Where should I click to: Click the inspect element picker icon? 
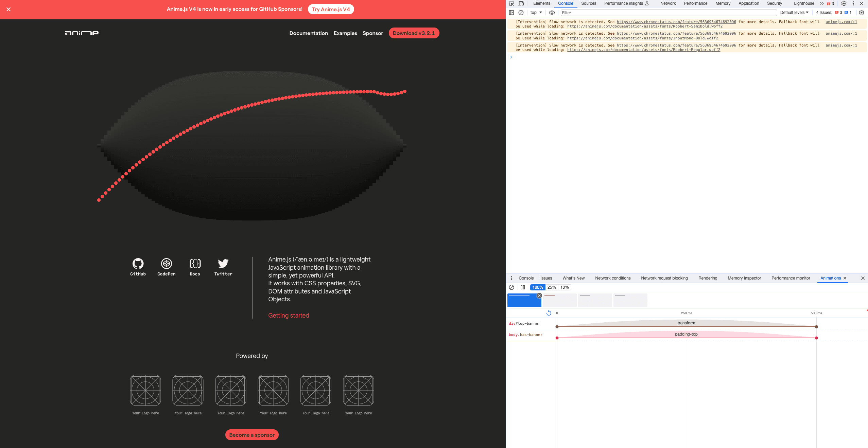511,3
